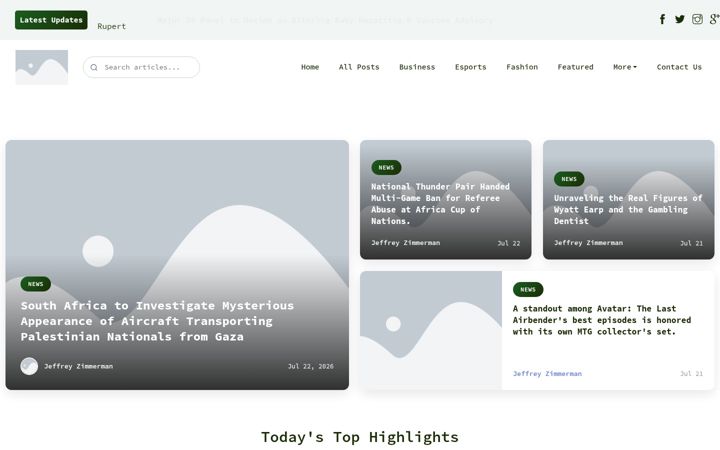Open the Fashion category menu item
Image resolution: width=720 pixels, height=450 pixels.
522,67
